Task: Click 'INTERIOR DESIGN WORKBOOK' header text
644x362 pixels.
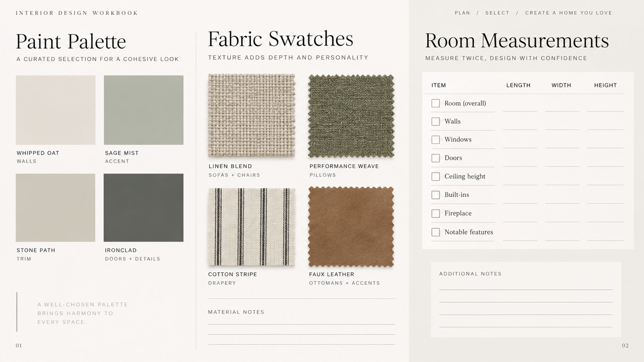Action: [x=77, y=13]
